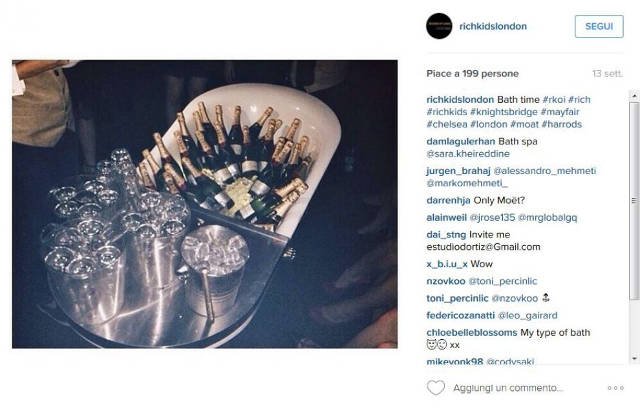Click the richkidslondon profile avatar
Screen dimensions: 640x409
439,26
